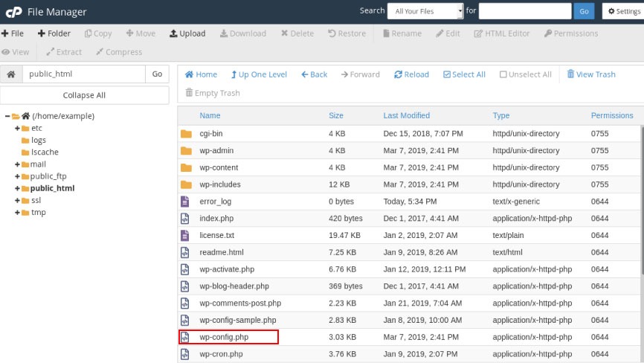The height and width of the screenshot is (363, 644).
Task: Click the Copy toolbar button
Action: (98, 33)
